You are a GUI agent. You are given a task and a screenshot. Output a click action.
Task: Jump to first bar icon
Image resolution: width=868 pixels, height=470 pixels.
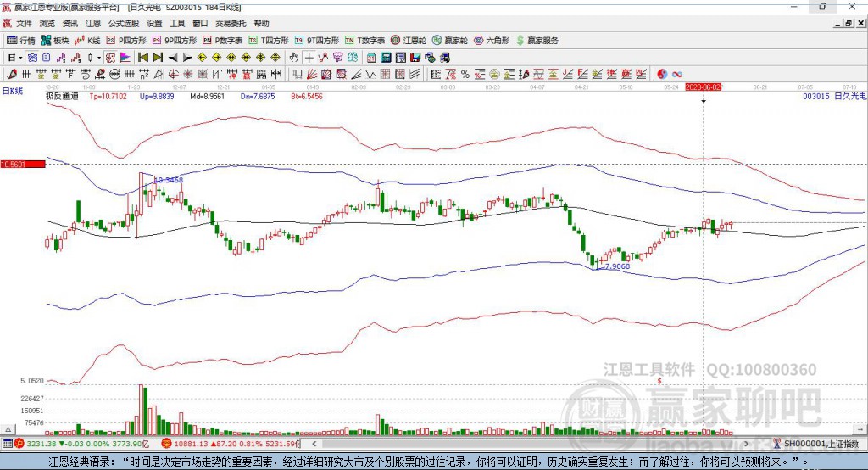tap(142, 58)
